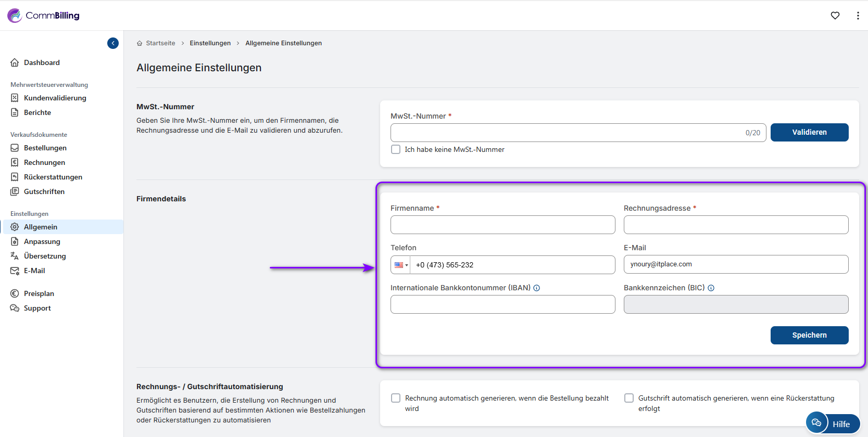Click the heart favorites icon
The image size is (868, 437).
click(x=835, y=16)
